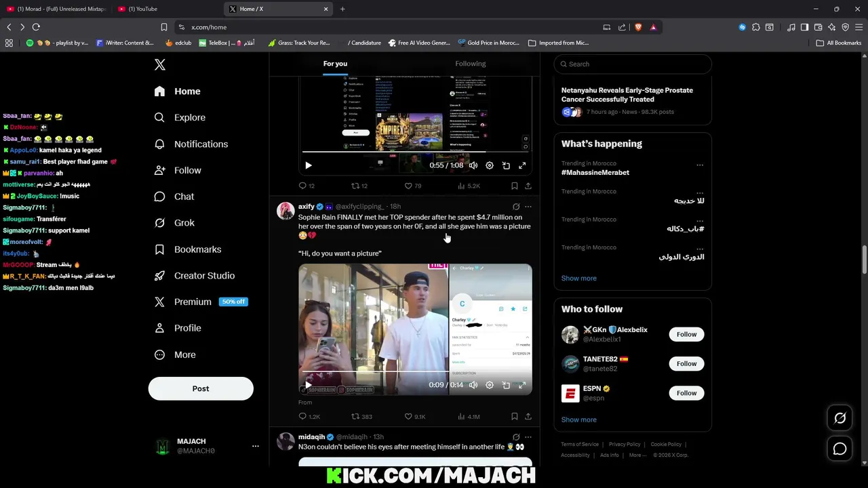The width and height of the screenshot is (868, 488).
Task: Like the post with 79 likes
Action: [x=413, y=186]
